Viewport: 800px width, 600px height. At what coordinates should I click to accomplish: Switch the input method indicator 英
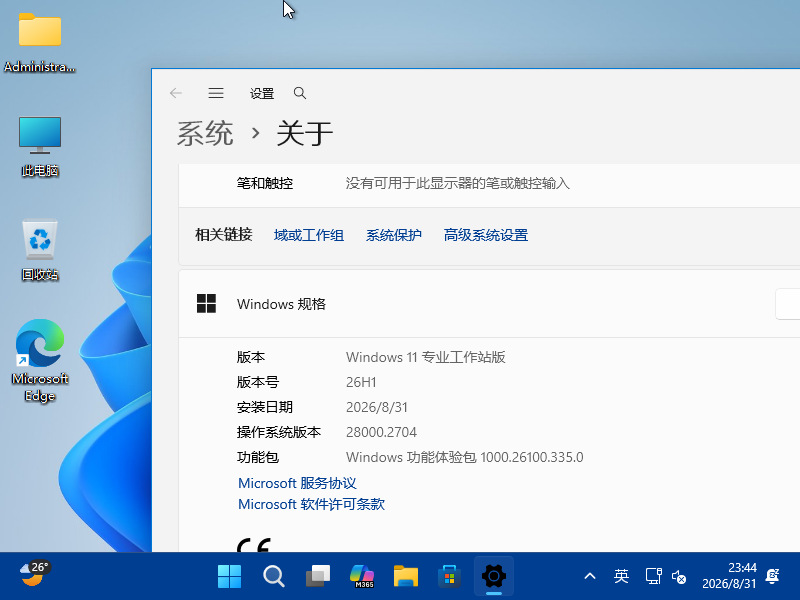coord(621,577)
